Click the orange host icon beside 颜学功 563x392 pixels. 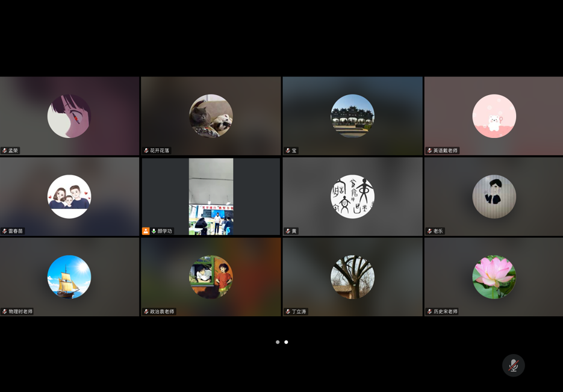tap(146, 231)
